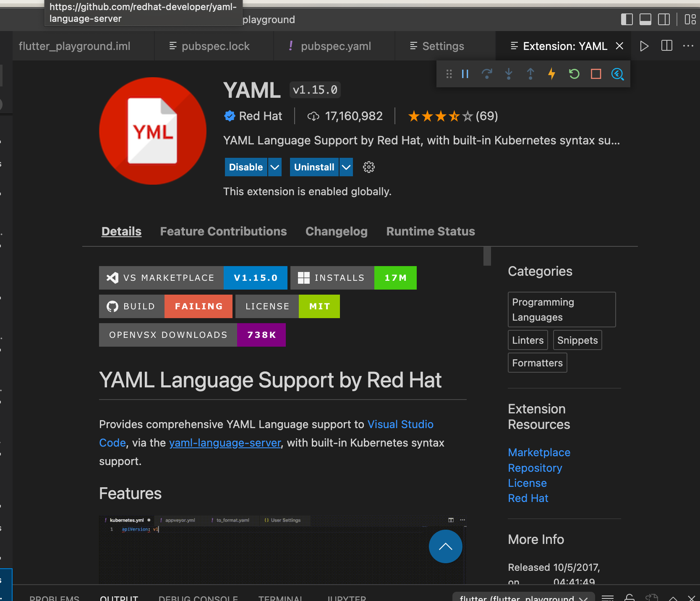Toggle output scroll lock icon

pos(629,598)
